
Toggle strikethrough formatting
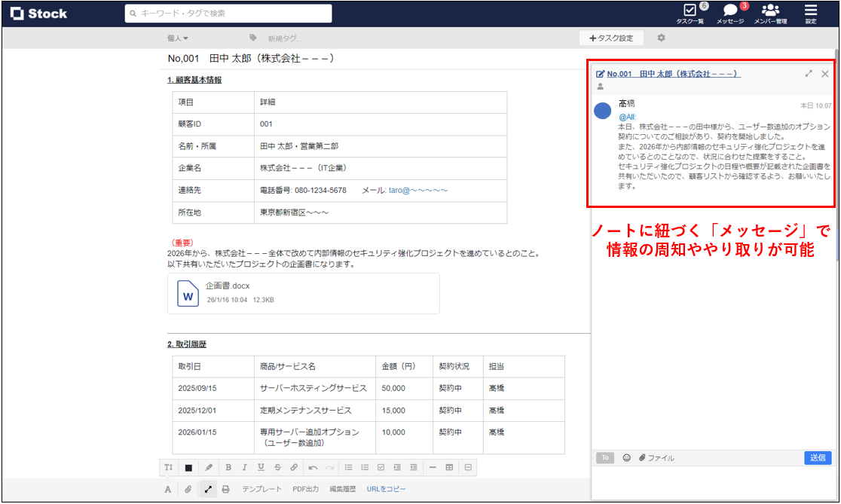point(277,467)
